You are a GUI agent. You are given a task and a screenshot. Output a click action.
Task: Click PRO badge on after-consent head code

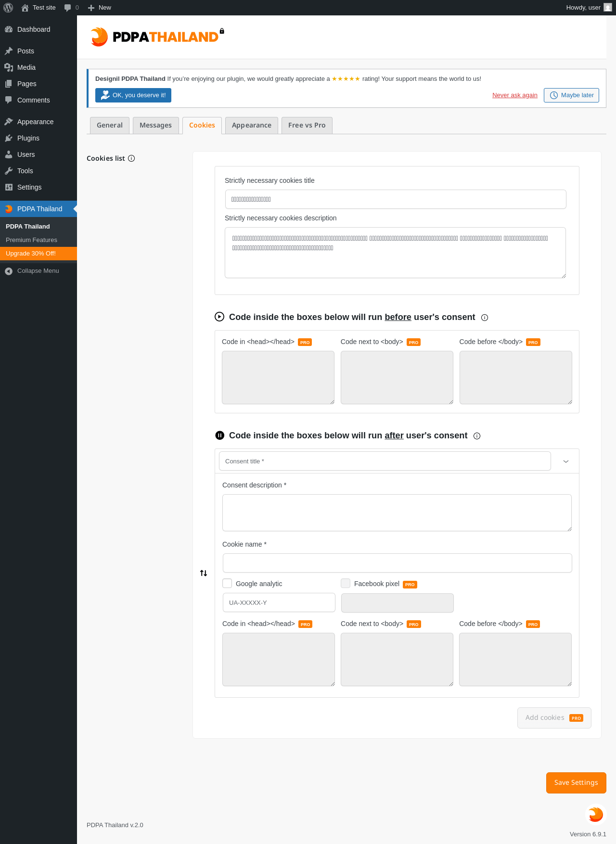306,624
